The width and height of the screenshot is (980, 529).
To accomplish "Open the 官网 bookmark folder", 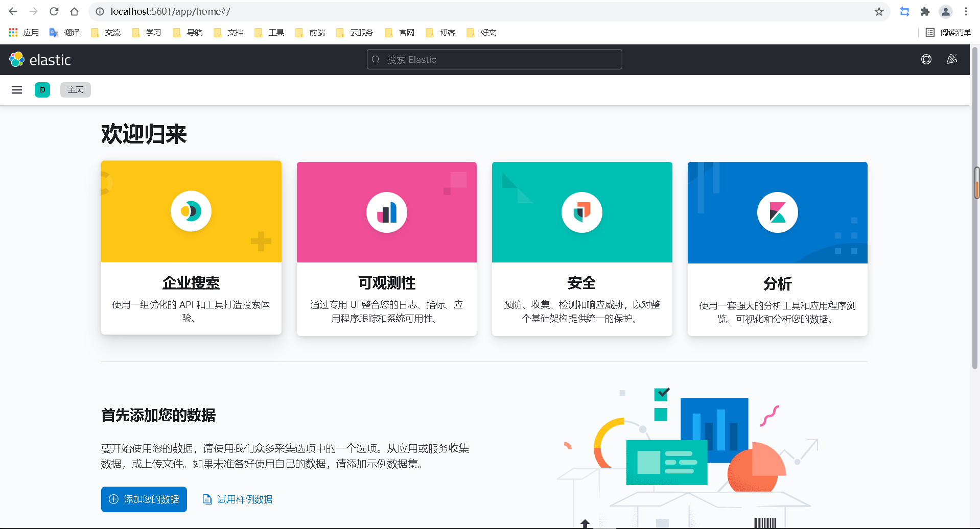I will point(400,32).
